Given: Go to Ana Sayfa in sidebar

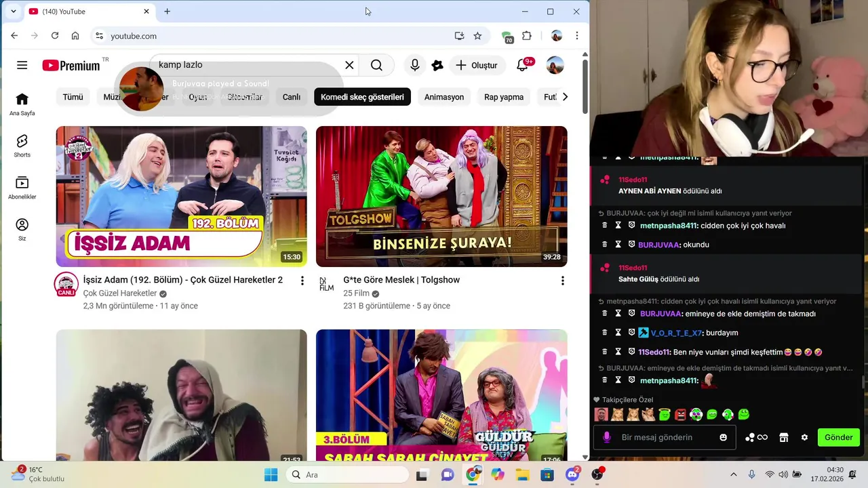Looking at the screenshot, I should [22, 104].
